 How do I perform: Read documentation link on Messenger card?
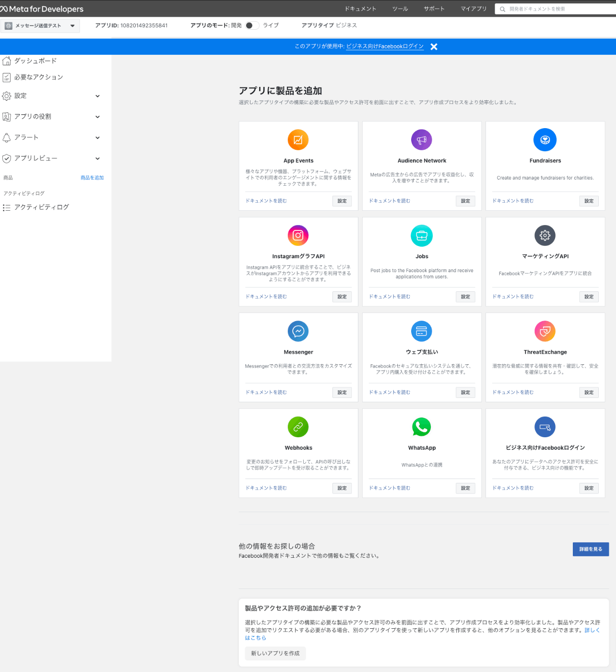(x=266, y=393)
